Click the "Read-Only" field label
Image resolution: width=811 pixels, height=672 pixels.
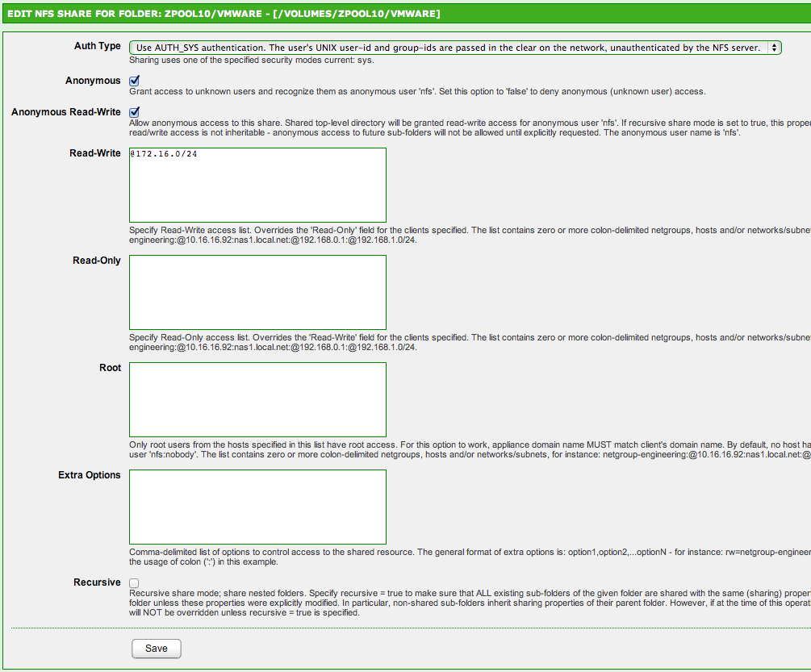coord(97,261)
